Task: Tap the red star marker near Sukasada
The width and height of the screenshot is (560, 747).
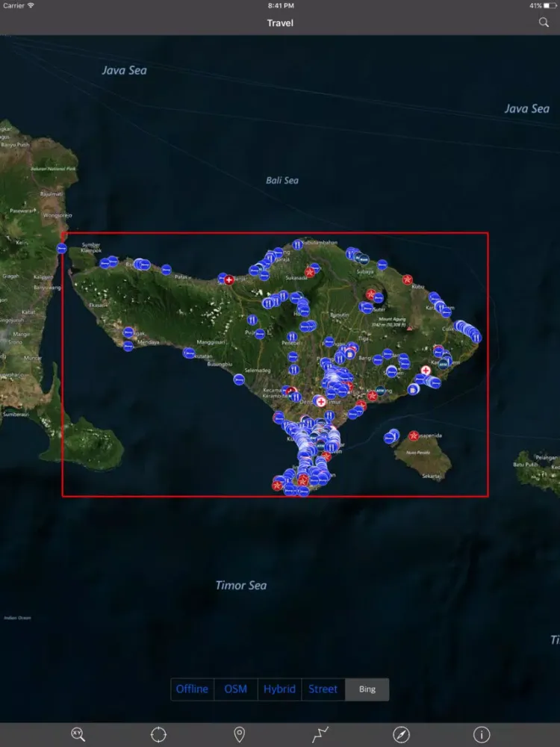Action: click(x=310, y=273)
